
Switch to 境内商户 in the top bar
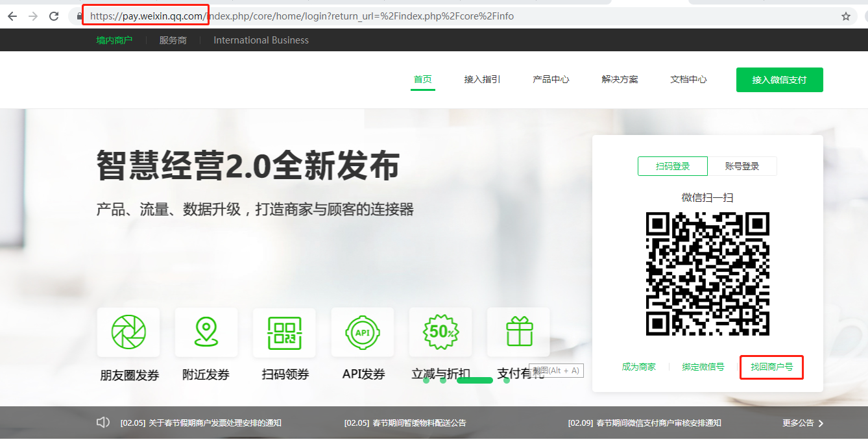pyautogui.click(x=114, y=40)
